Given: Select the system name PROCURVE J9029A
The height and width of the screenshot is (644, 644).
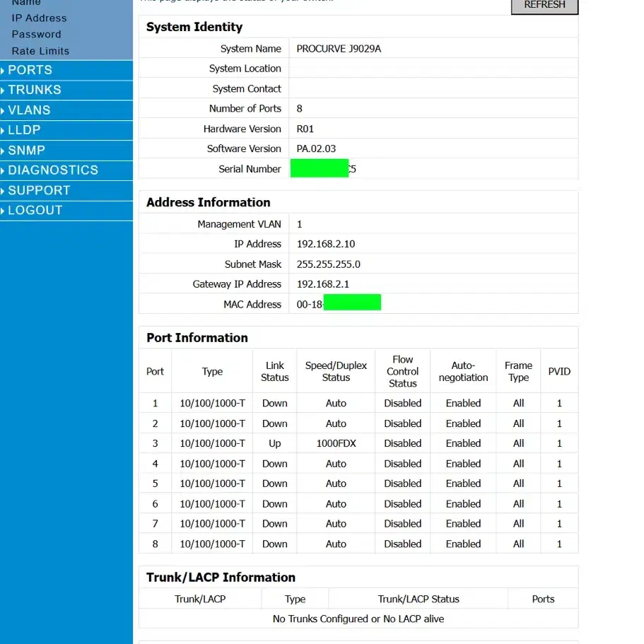Looking at the screenshot, I should (339, 49).
